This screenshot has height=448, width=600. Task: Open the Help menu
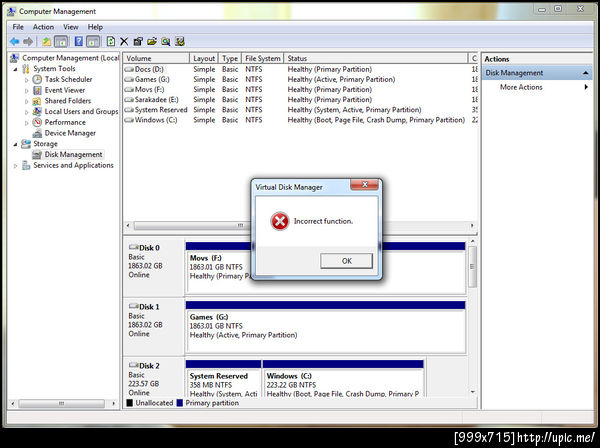(95, 27)
